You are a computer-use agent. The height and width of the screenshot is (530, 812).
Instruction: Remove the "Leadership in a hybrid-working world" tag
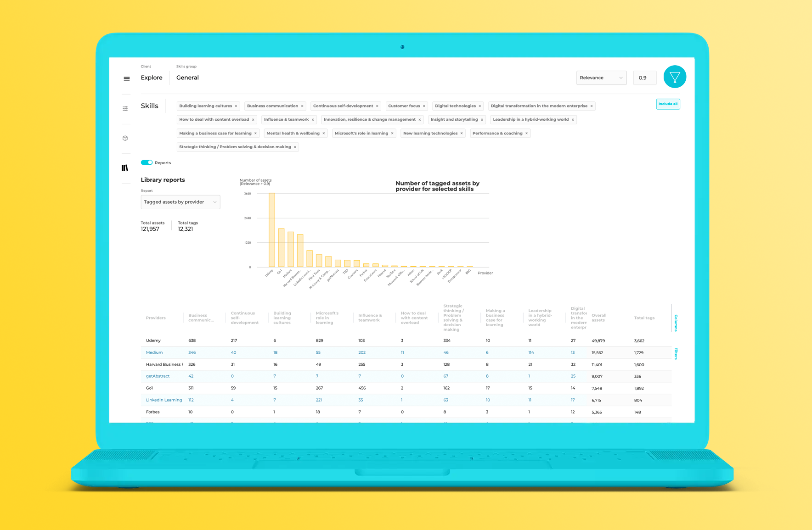pos(572,119)
